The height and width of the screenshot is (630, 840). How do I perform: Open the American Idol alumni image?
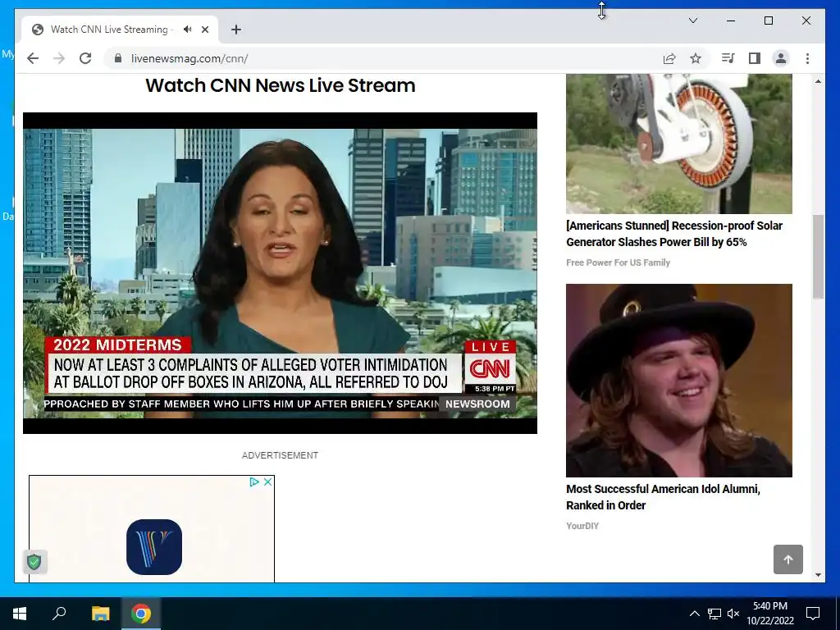[x=678, y=381]
